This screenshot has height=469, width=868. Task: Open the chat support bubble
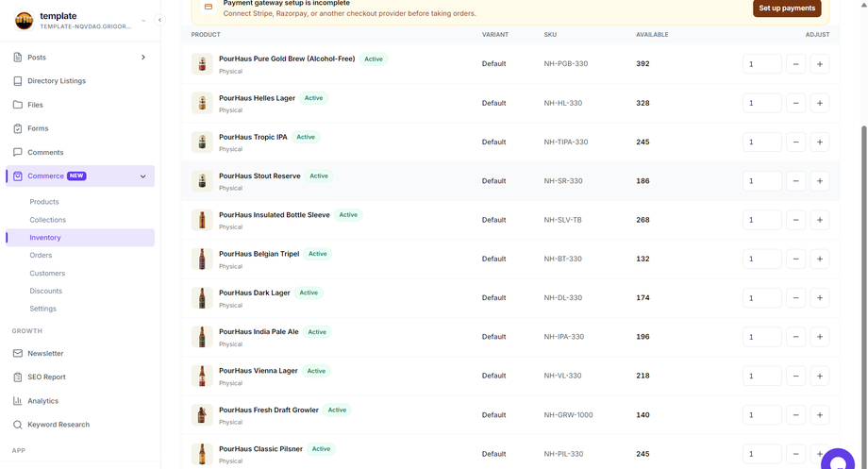(x=838, y=460)
